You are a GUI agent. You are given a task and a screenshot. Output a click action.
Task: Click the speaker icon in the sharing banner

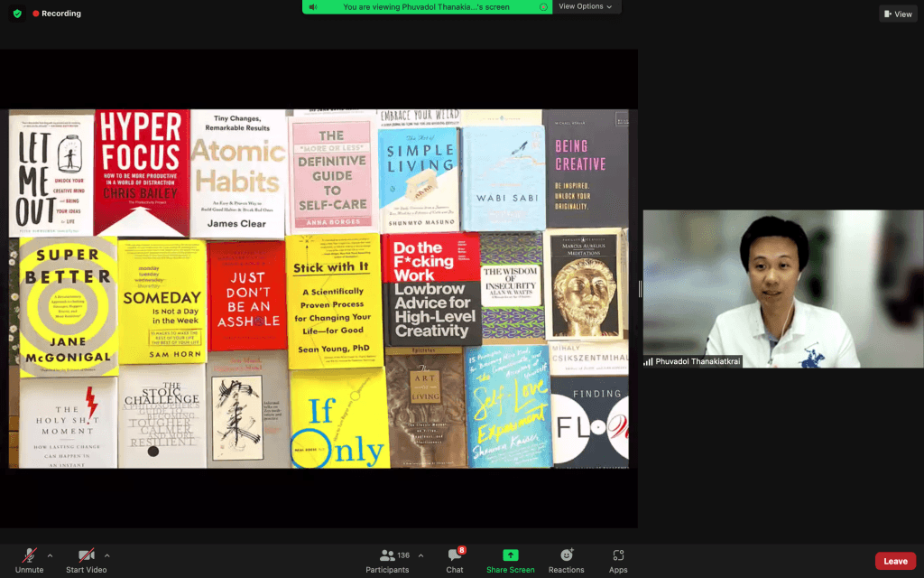[313, 7]
